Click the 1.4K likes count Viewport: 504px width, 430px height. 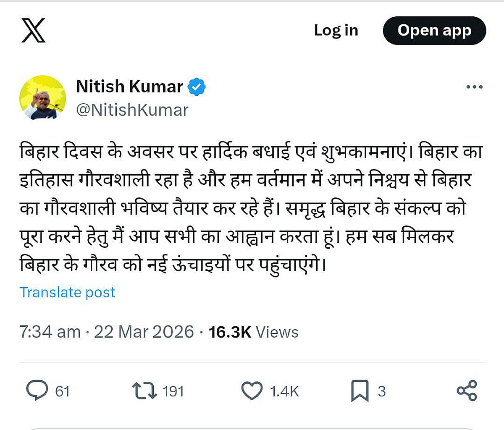[x=284, y=391]
